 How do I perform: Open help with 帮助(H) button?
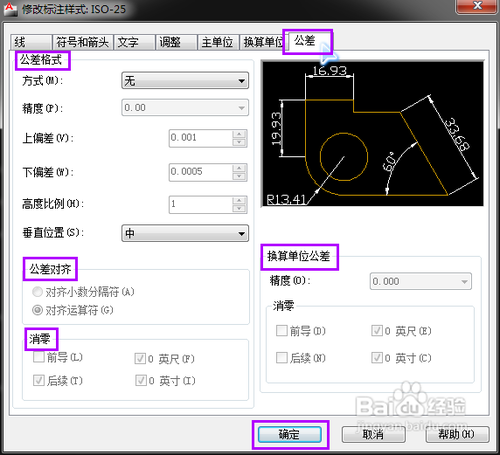click(x=457, y=435)
